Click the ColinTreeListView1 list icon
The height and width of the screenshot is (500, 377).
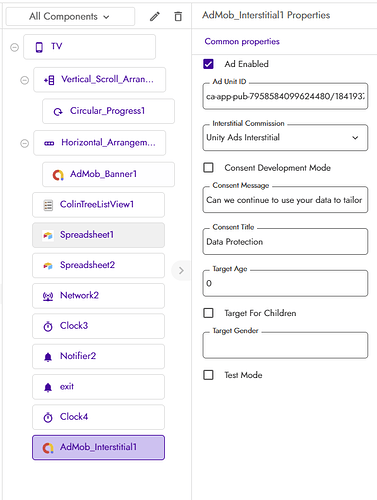[48, 205]
